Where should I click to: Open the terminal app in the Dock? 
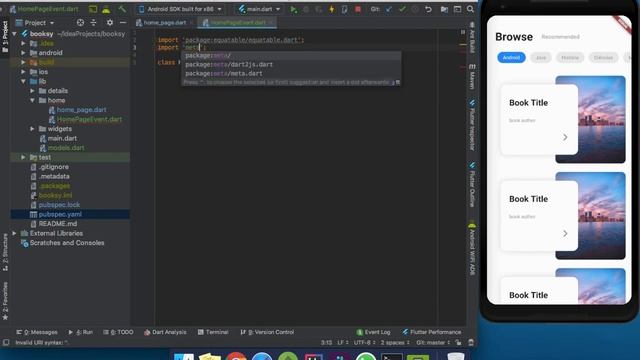click(x=392, y=357)
